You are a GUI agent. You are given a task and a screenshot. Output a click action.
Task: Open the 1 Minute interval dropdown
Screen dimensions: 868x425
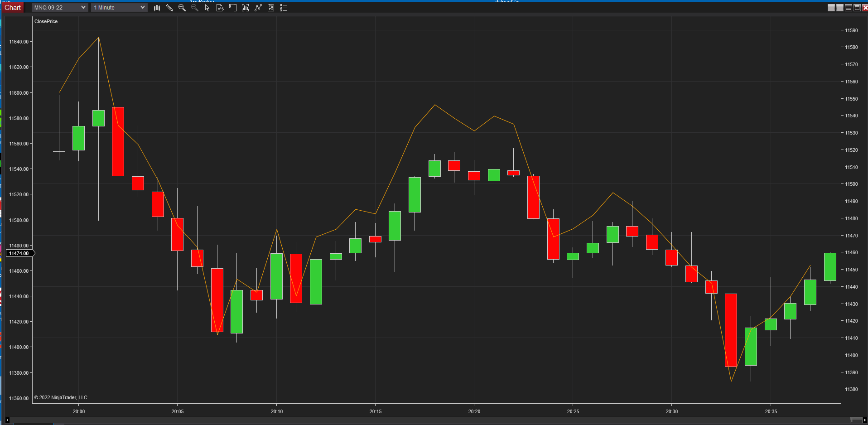click(119, 8)
